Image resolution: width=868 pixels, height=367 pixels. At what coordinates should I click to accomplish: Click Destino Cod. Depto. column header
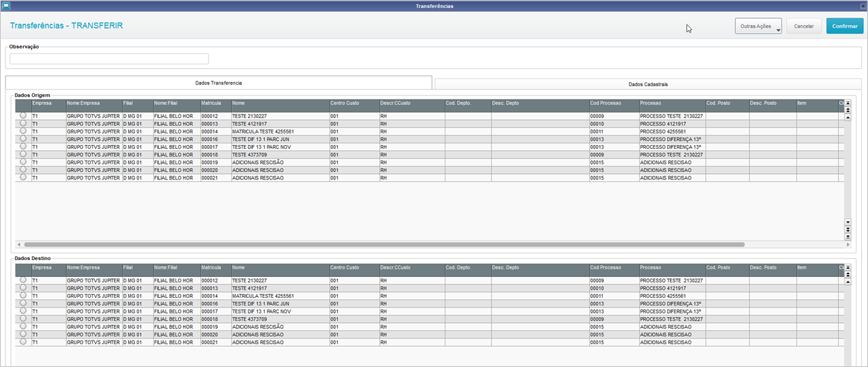point(468,270)
